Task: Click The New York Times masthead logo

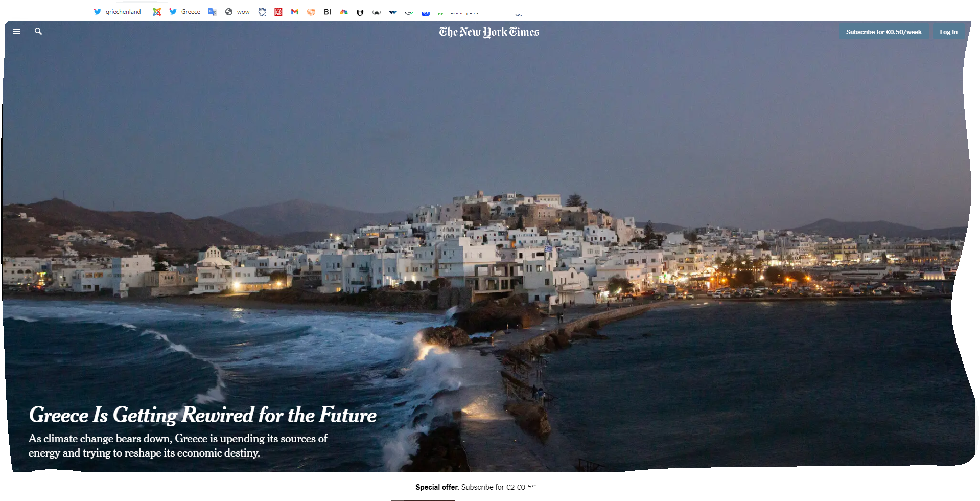Action: pyautogui.click(x=488, y=31)
